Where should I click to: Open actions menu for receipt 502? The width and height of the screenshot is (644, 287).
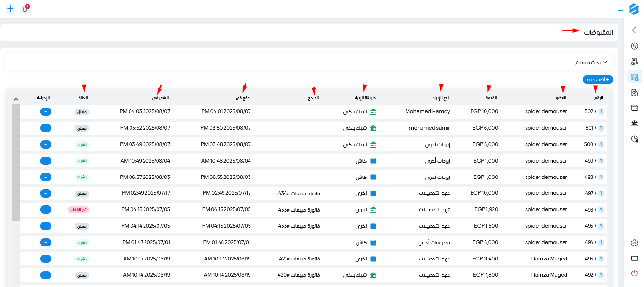click(46, 111)
